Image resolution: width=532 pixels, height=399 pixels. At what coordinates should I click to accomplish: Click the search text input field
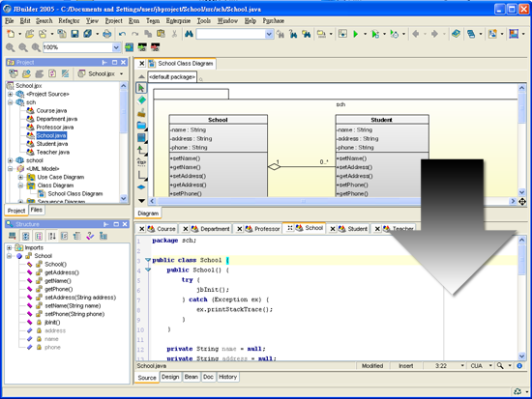(x=231, y=34)
